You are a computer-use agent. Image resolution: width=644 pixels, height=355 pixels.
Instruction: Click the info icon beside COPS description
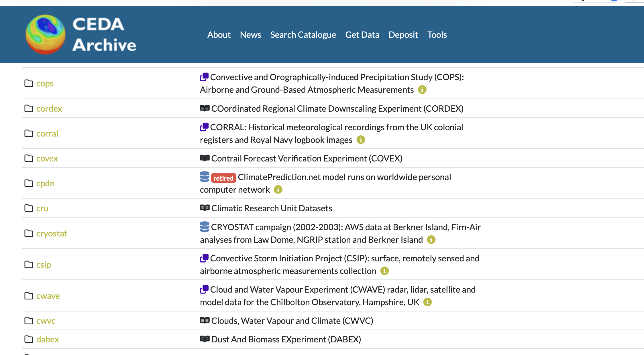click(x=422, y=90)
